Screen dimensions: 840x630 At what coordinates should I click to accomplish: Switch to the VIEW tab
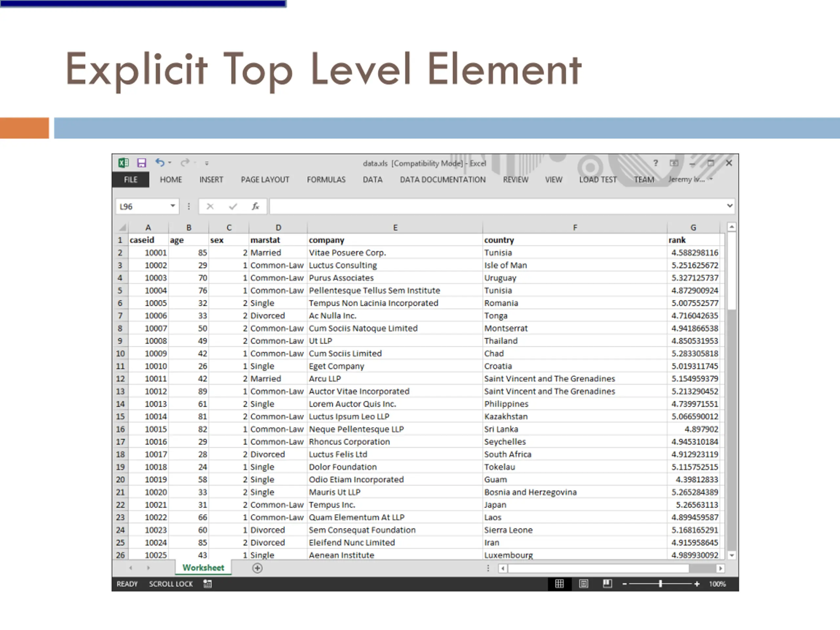[x=554, y=179]
